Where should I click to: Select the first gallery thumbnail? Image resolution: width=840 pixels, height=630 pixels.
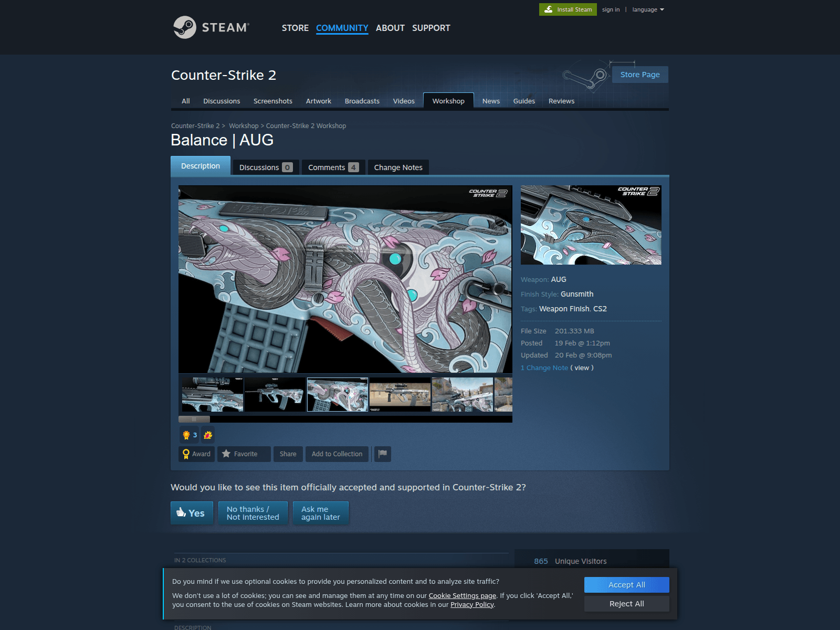tap(213, 394)
